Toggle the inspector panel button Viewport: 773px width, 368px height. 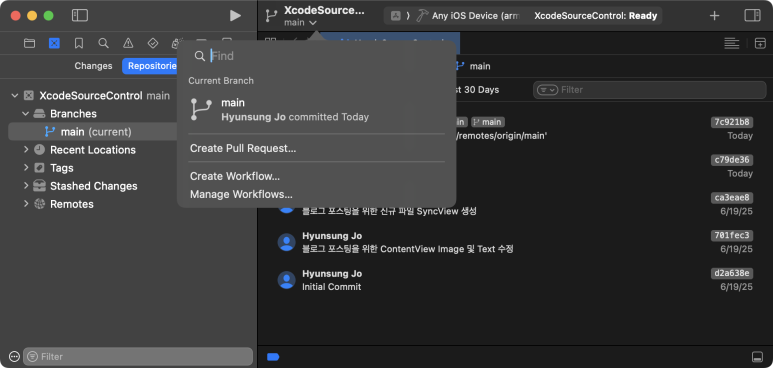click(752, 15)
